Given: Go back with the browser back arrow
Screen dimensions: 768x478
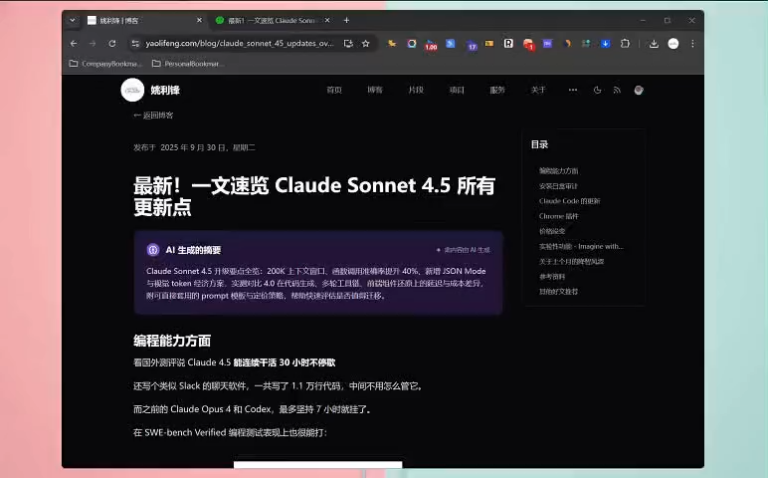Looking at the screenshot, I should (73, 44).
